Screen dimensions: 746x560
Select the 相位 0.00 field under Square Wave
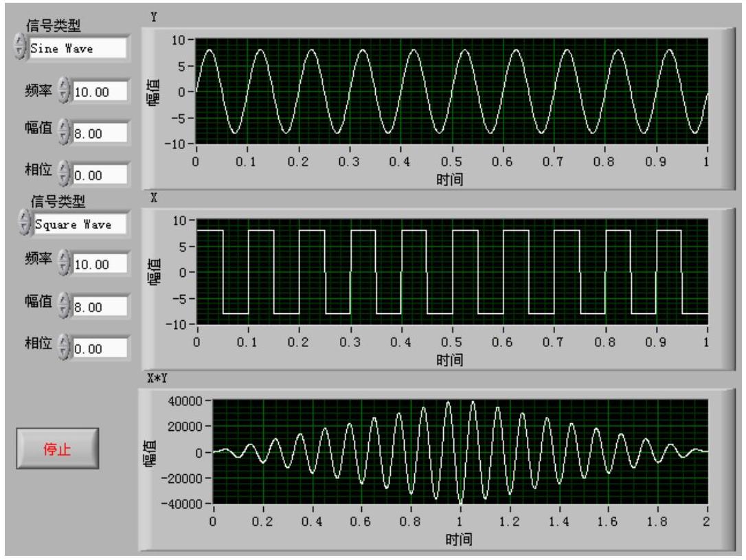(100, 349)
